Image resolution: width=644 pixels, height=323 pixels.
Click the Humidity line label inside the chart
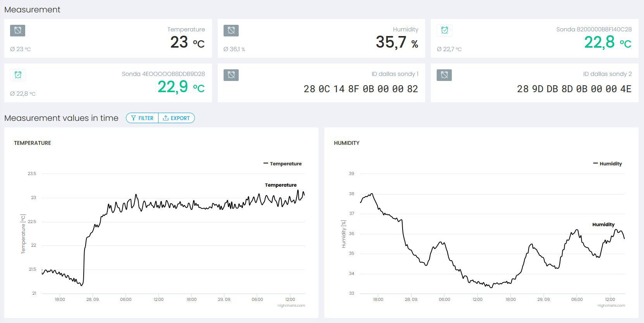pyautogui.click(x=603, y=225)
